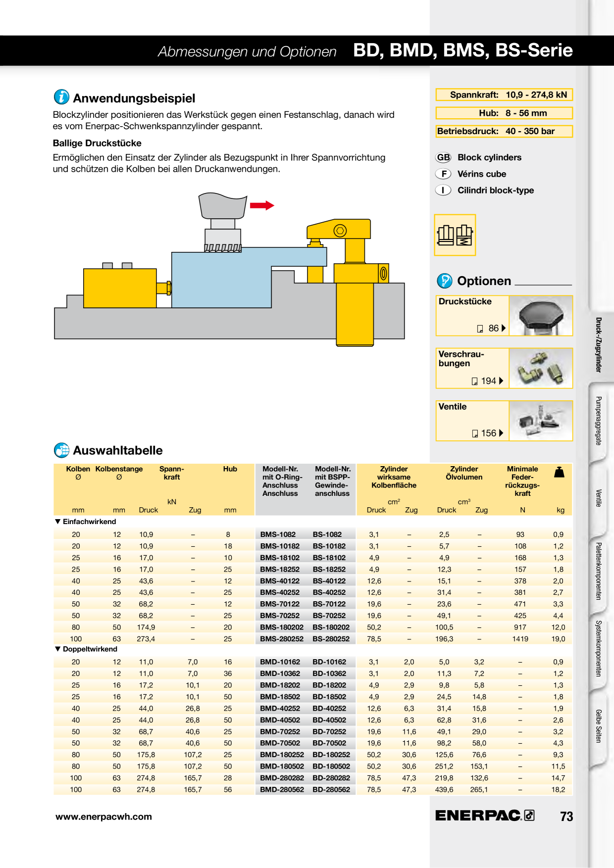Select model BD-18502
Viewport: 614px width, 868px height.
pos(329,697)
